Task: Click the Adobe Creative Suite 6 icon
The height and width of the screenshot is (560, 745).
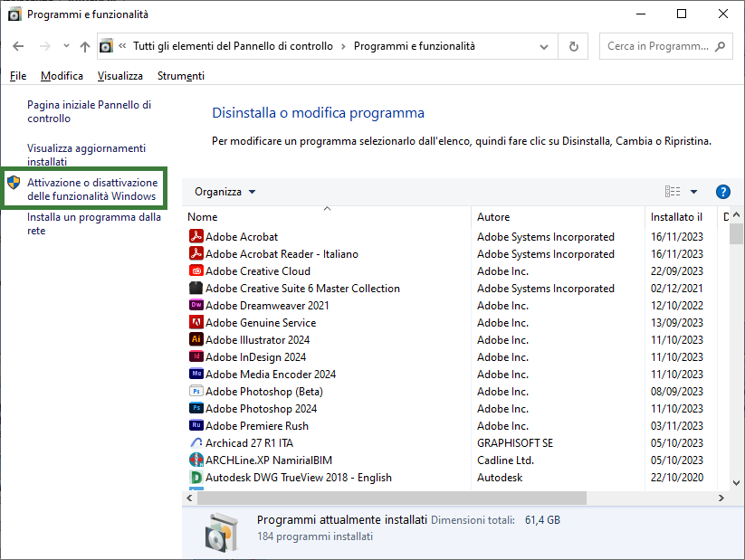Action: [196, 288]
